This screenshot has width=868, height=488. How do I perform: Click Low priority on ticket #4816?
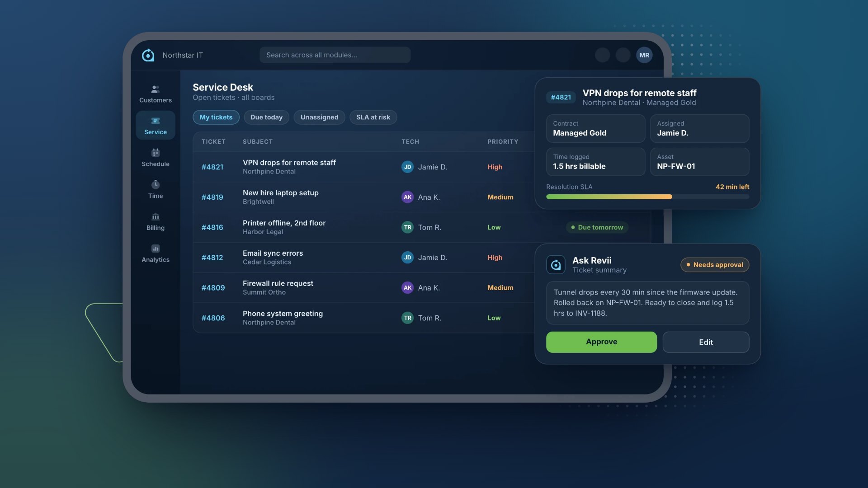pos(494,227)
